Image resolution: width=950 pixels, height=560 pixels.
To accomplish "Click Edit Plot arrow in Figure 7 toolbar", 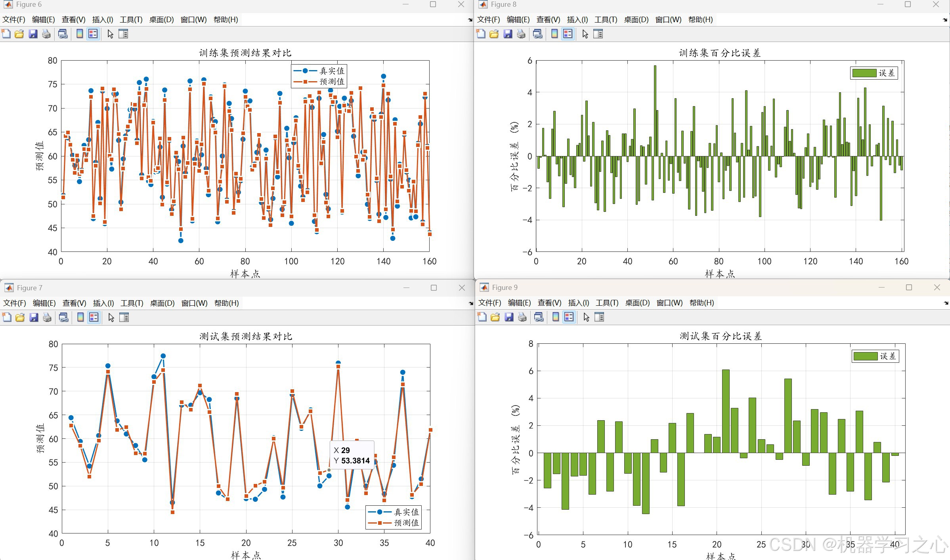I will (111, 318).
